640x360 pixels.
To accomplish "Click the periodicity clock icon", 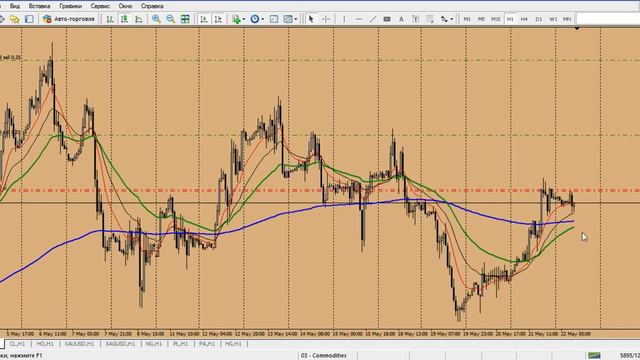I will coord(255,19).
